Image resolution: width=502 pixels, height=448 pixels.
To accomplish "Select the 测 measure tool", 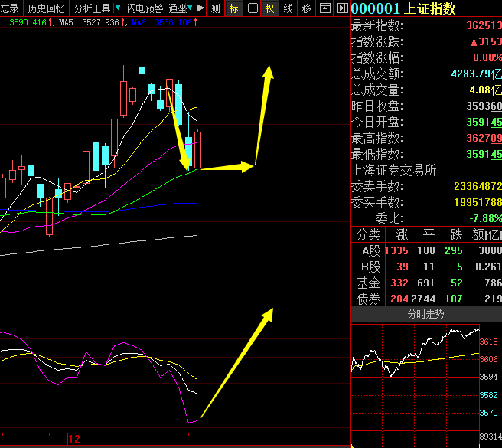I will point(216,8).
